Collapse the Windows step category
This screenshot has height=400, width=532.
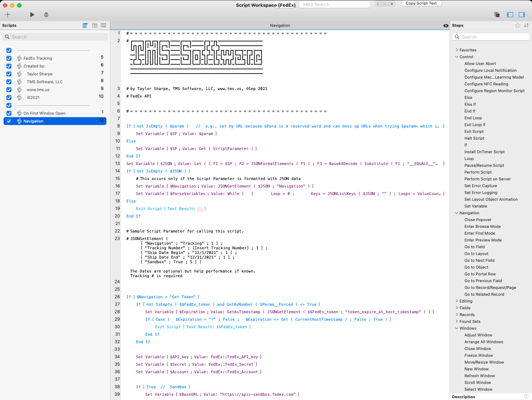coord(457,328)
